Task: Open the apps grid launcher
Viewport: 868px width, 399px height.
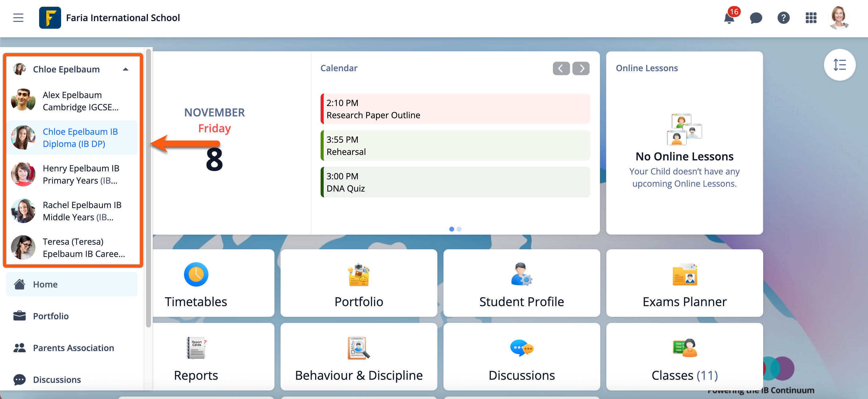Action: 811,18
